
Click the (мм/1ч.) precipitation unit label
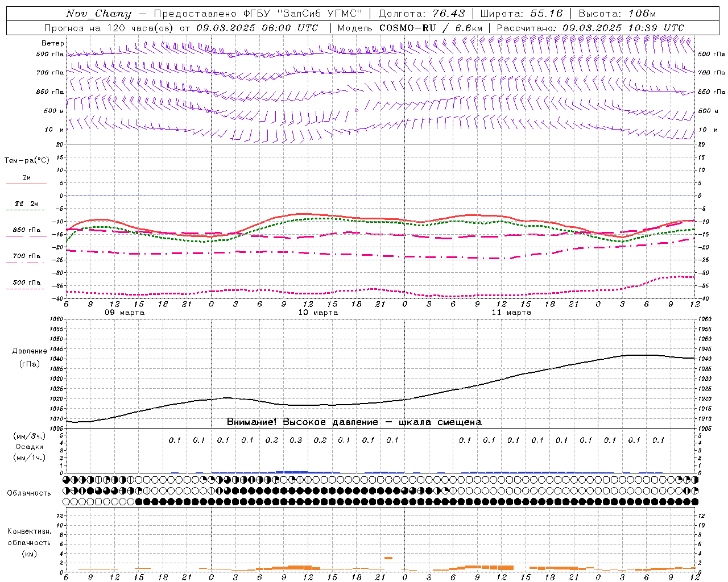click(x=30, y=458)
